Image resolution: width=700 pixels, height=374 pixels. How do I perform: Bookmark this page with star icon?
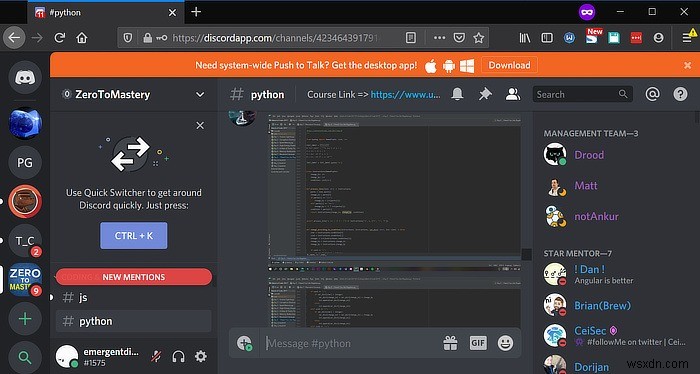(479, 38)
